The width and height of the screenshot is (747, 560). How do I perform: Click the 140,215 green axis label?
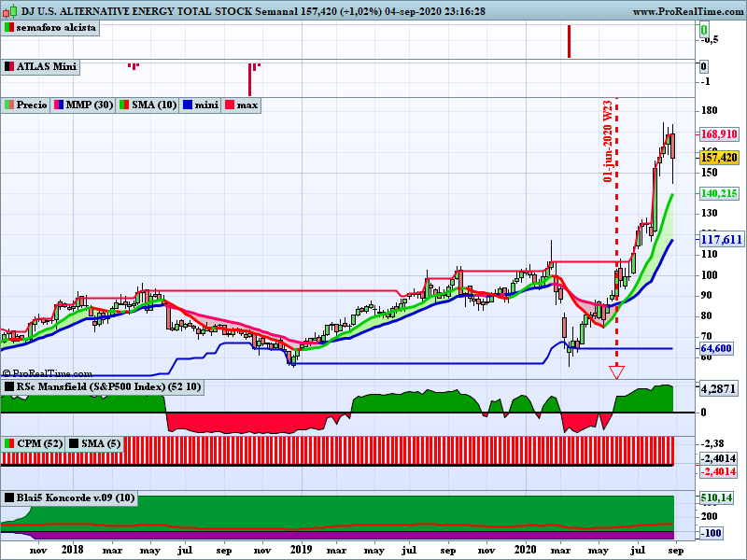pos(719,193)
